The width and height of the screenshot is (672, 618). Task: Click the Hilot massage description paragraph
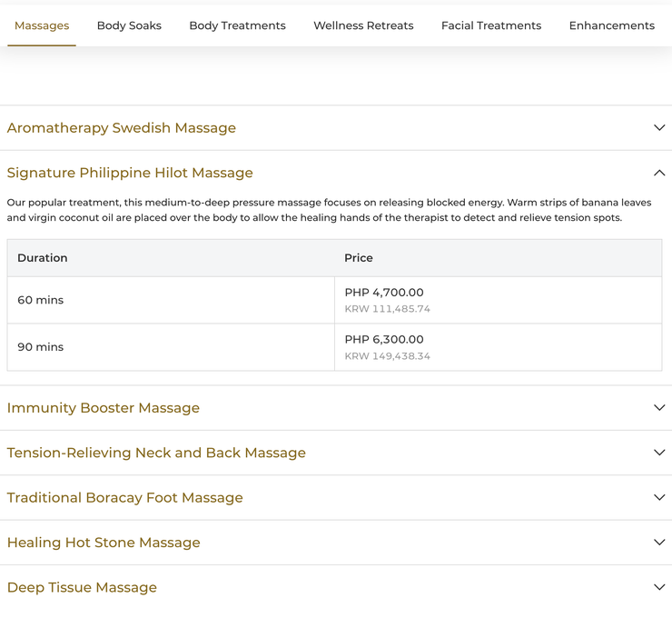pos(329,210)
